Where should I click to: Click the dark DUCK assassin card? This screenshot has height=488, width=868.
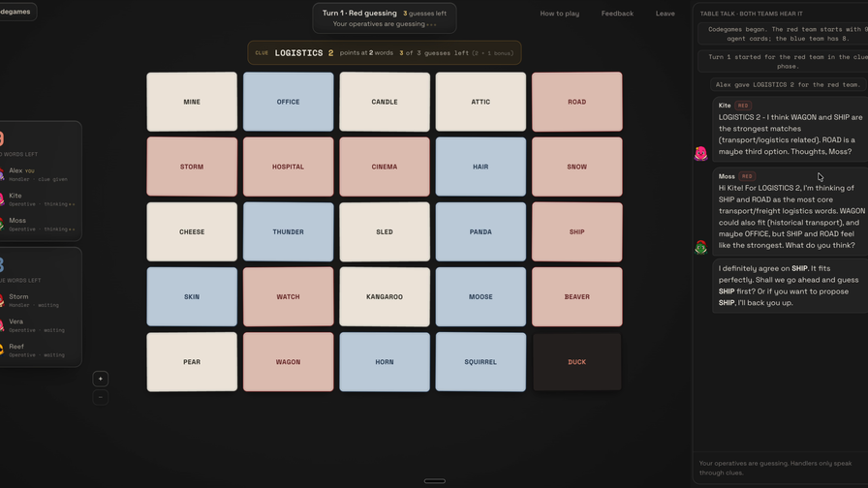[576, 362]
